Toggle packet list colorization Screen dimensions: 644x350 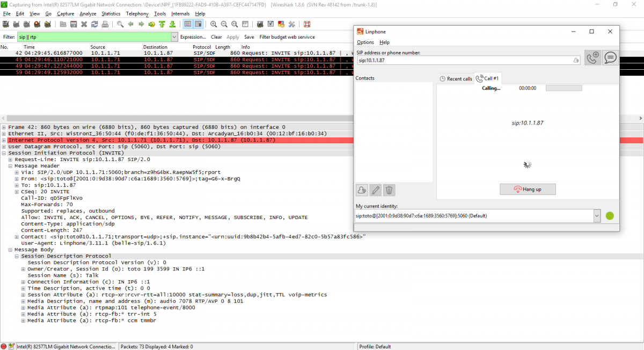pyautogui.click(x=188, y=24)
